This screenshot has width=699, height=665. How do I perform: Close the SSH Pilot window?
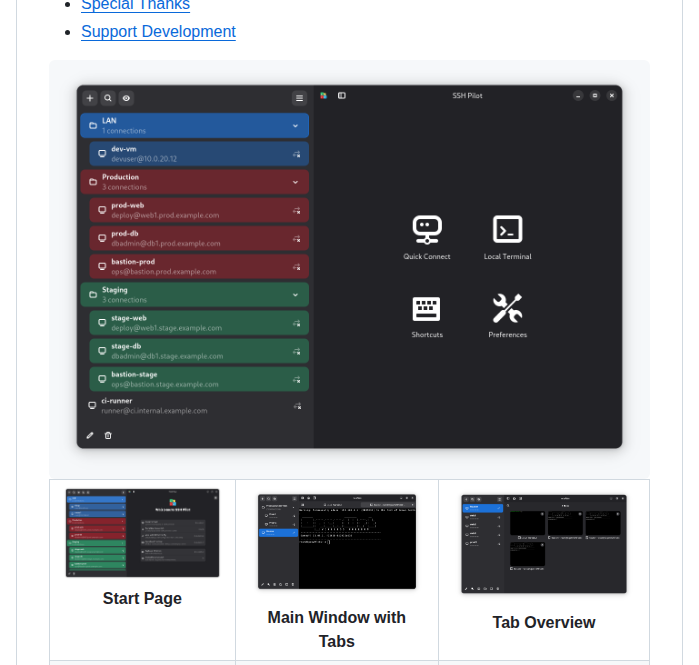pos(612,95)
